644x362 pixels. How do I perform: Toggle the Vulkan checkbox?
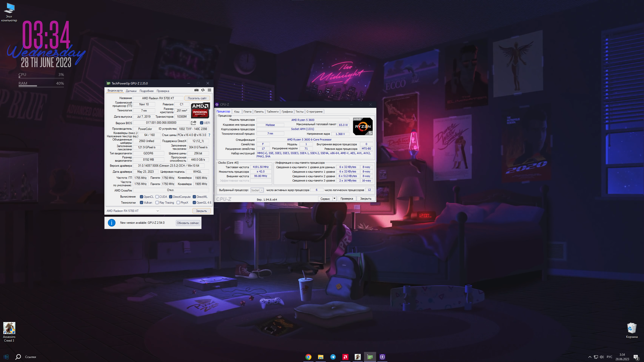pyautogui.click(x=141, y=203)
